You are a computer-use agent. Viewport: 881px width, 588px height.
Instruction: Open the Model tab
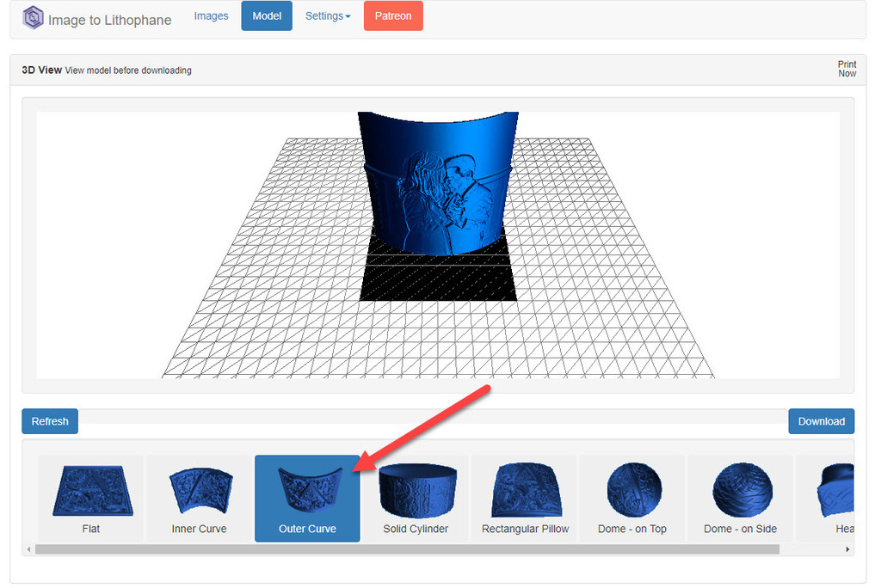click(267, 16)
